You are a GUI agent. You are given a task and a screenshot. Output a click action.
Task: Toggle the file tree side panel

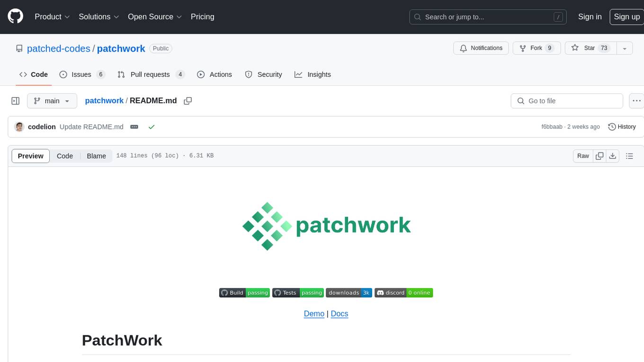coord(15,101)
